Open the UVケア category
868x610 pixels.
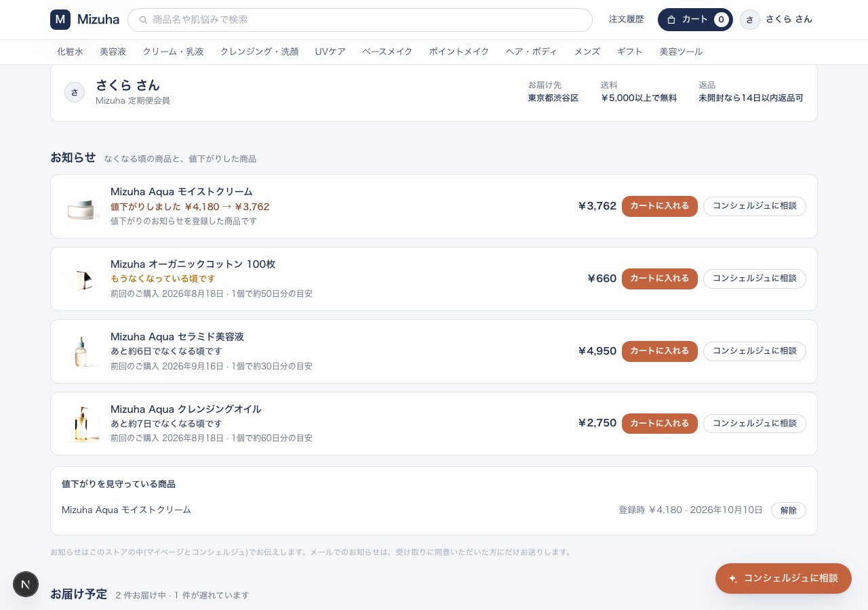point(330,52)
